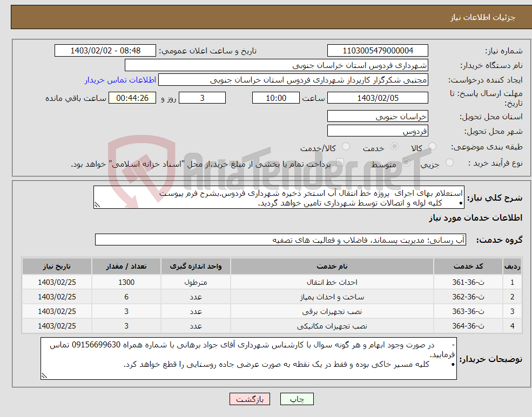Click the deadline time field 10:00
532x417 pixels.
tap(276, 98)
